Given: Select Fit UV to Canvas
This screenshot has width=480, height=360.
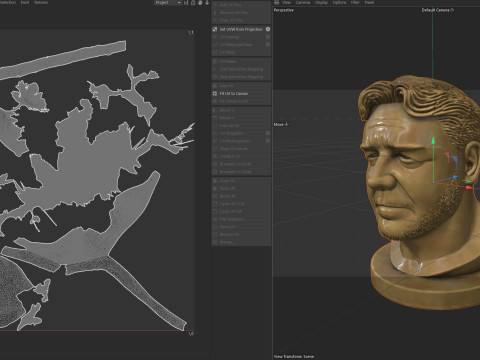Looking at the screenshot, I should pyautogui.click(x=241, y=93).
